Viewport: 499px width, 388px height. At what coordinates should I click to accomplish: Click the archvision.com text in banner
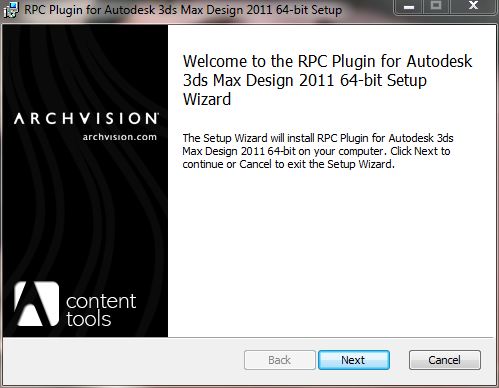click(119, 137)
